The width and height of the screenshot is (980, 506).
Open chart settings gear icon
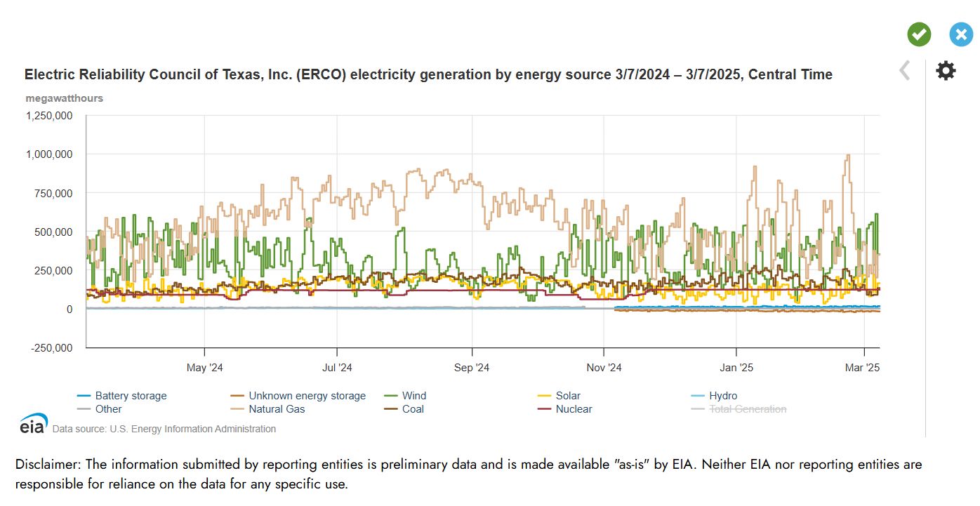click(x=946, y=70)
